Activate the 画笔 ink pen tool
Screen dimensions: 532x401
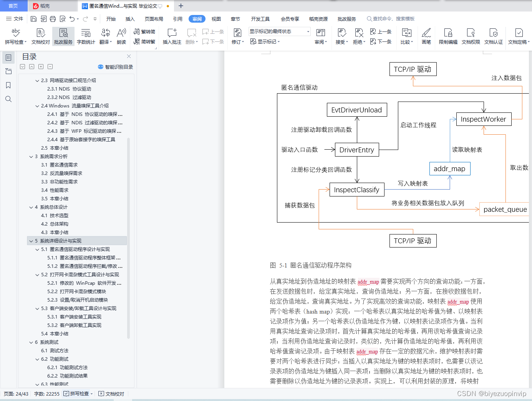pos(426,36)
